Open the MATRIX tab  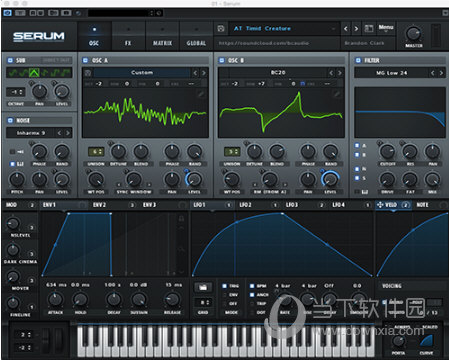point(162,37)
